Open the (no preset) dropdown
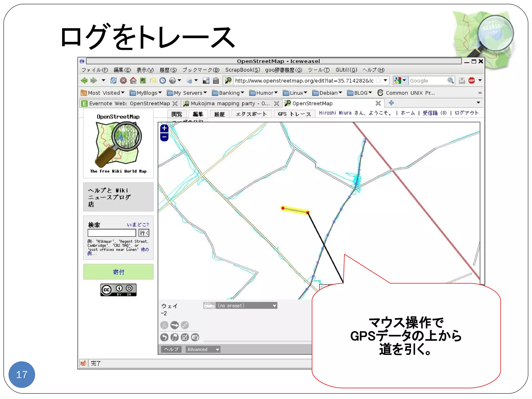The width and height of the screenshot is (532, 399). coord(246,305)
